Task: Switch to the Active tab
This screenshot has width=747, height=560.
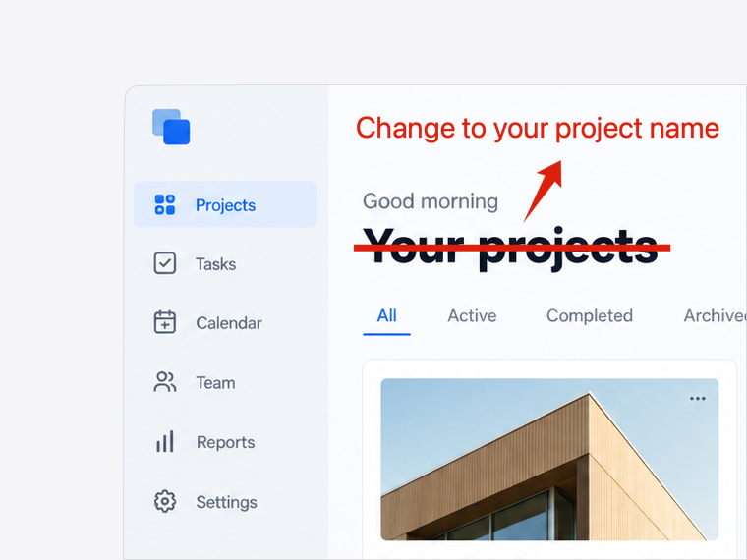Action: (472, 315)
